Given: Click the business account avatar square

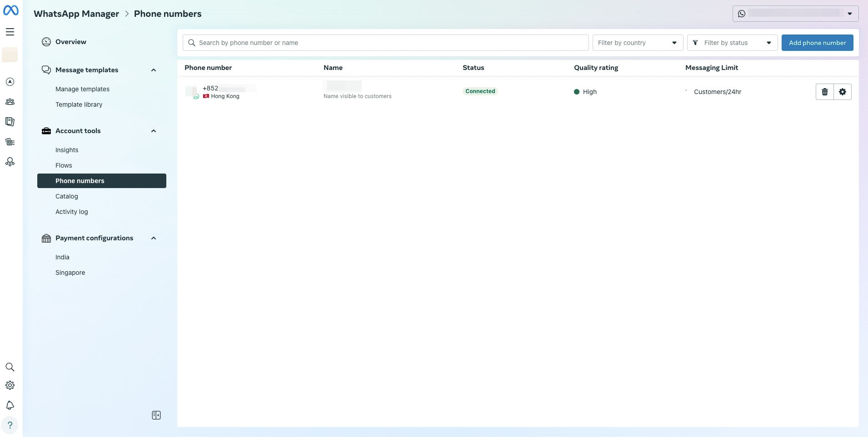Looking at the screenshot, I should tap(10, 55).
